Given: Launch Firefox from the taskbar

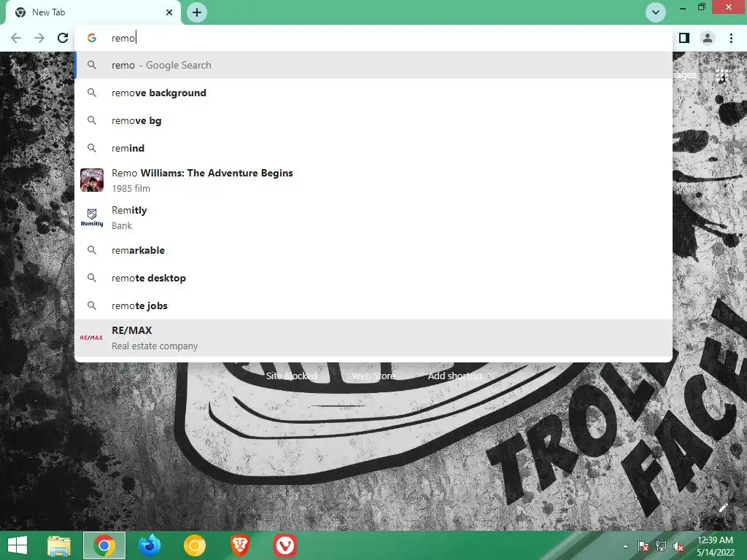Looking at the screenshot, I should click(x=149, y=545).
